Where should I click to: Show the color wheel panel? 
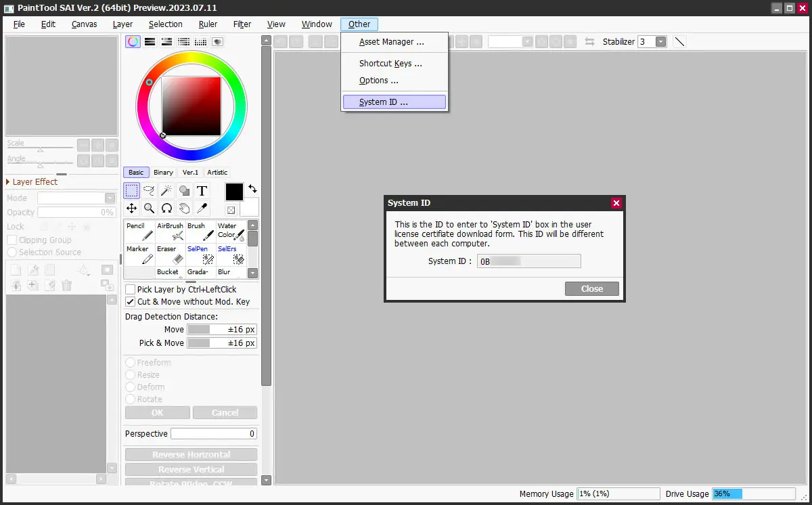pyautogui.click(x=133, y=41)
